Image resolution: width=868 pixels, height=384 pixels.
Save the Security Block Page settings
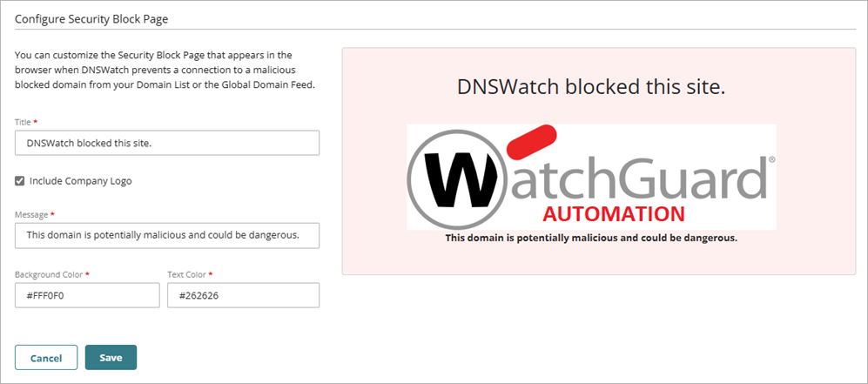pos(111,357)
